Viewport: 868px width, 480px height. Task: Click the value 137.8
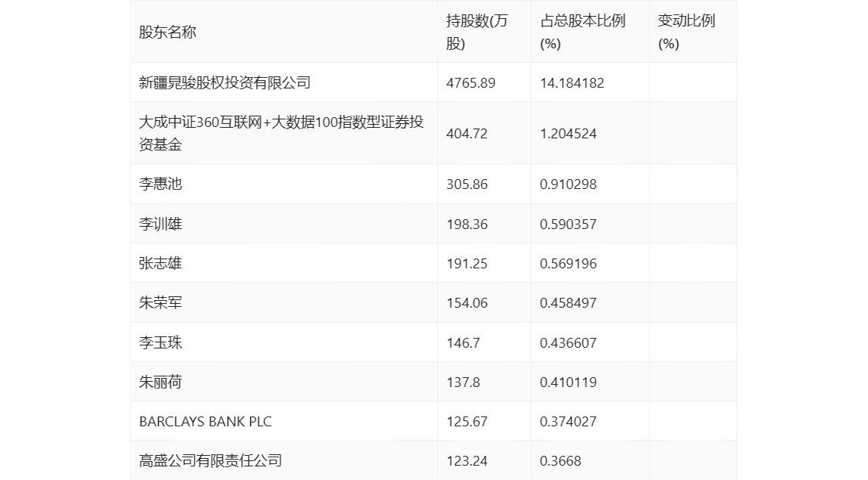(x=463, y=382)
